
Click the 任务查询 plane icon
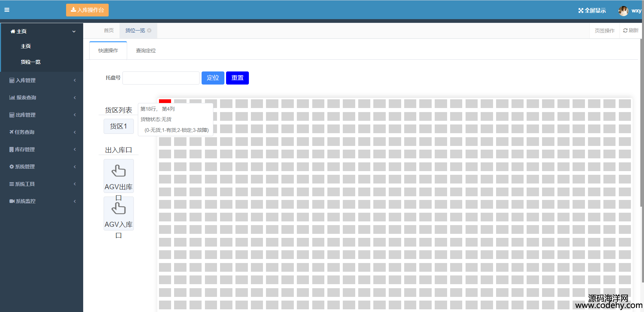[11, 132]
